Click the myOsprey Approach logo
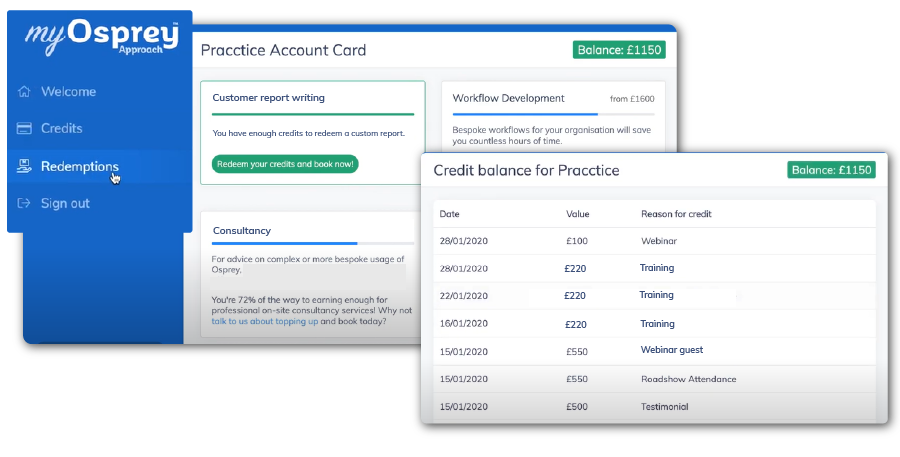 click(x=101, y=37)
